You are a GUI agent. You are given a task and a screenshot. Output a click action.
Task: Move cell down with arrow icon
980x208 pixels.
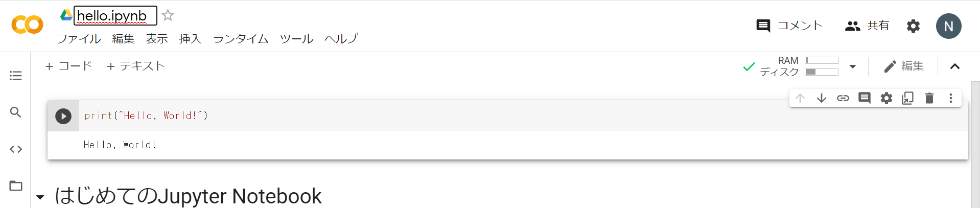pyautogui.click(x=822, y=98)
